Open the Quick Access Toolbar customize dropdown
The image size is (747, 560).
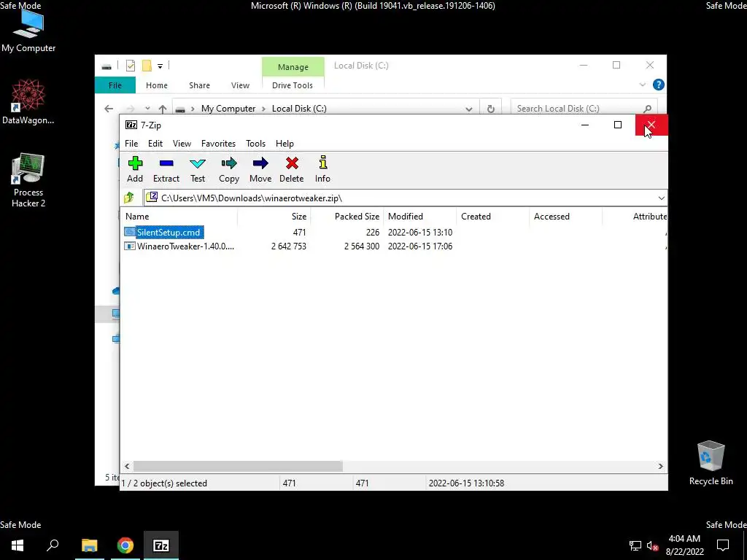[x=160, y=66]
